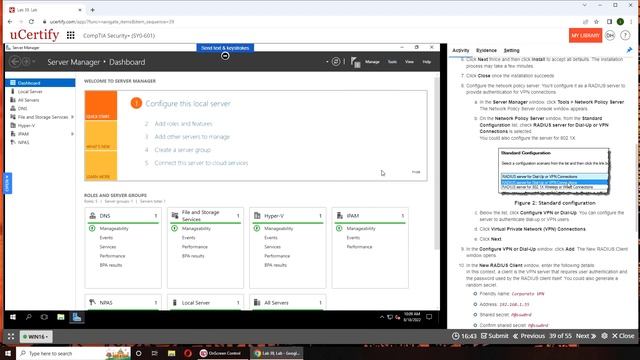Open the WIN16 machine dropdown
640x360 pixels.
pos(36,336)
